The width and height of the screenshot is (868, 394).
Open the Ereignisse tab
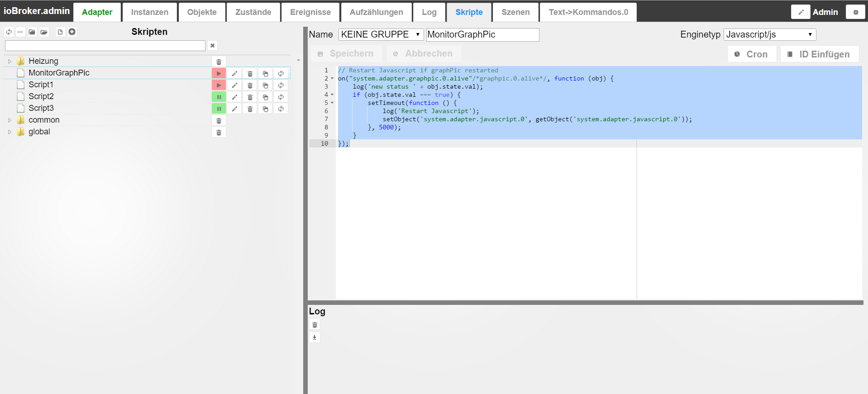click(x=310, y=12)
